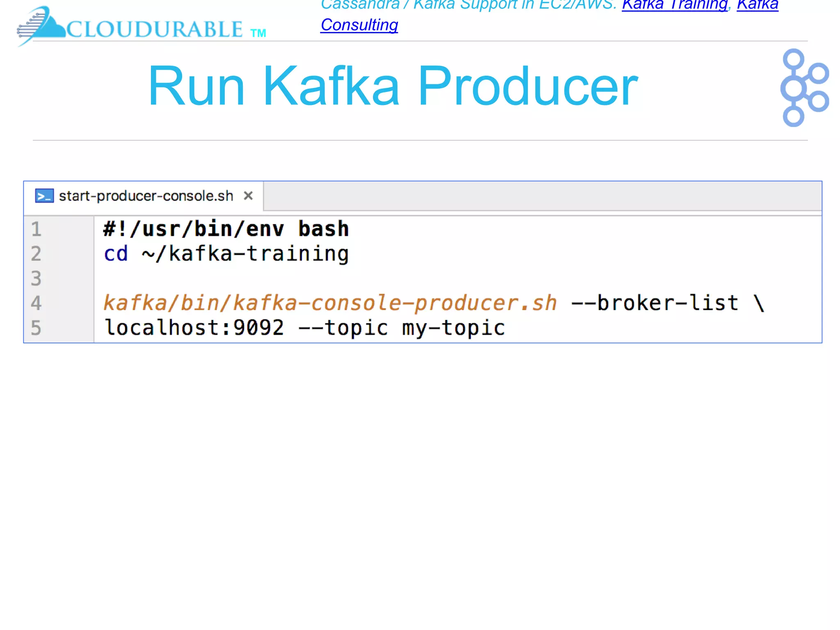Click line number 3 in gutter
840x630 pixels.
click(37, 278)
